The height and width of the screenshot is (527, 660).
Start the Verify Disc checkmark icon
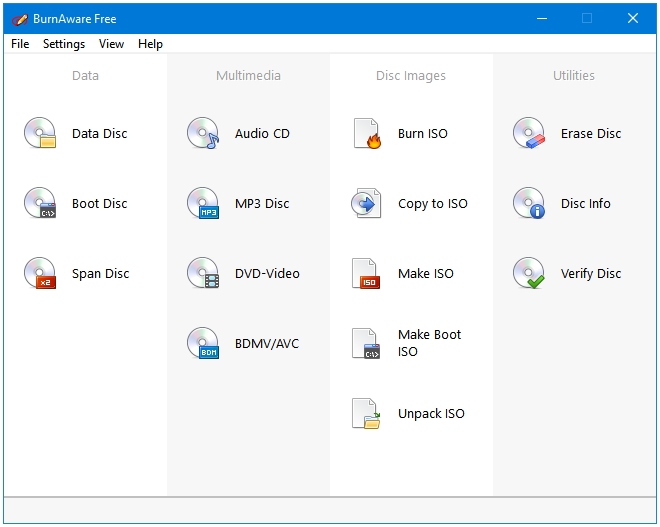(529, 273)
